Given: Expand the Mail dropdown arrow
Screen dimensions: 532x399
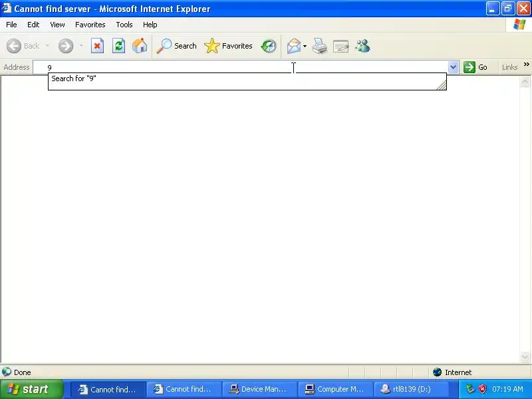Looking at the screenshot, I should (x=305, y=46).
